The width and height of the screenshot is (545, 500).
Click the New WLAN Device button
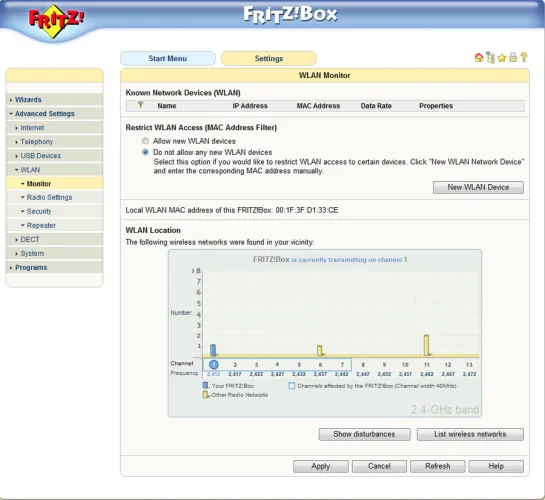click(x=478, y=187)
